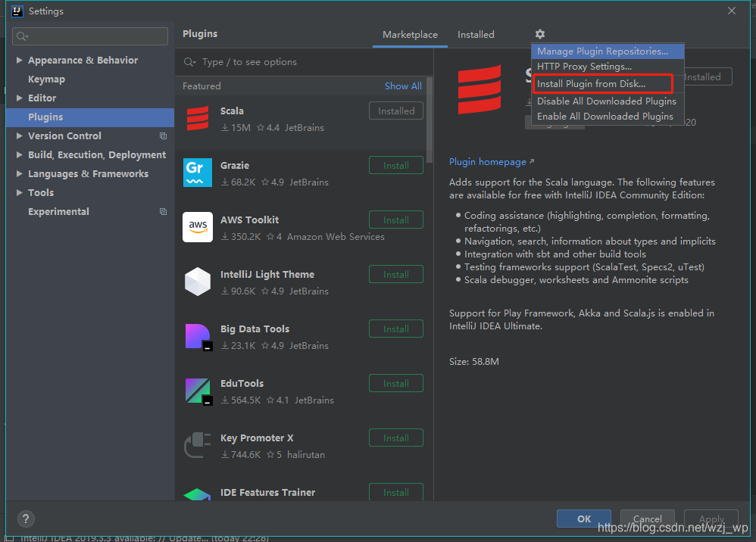The image size is (756, 542).
Task: Click the plugin list vertical scrollbar
Action: pos(430,120)
